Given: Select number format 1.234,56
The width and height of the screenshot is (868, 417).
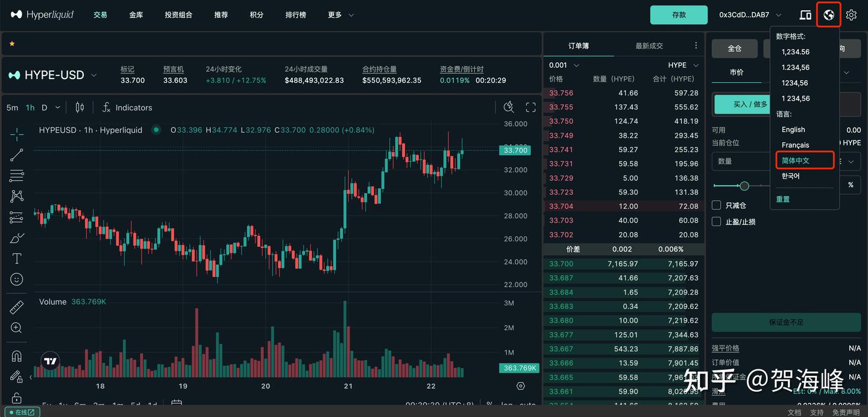Looking at the screenshot, I should (796, 68).
